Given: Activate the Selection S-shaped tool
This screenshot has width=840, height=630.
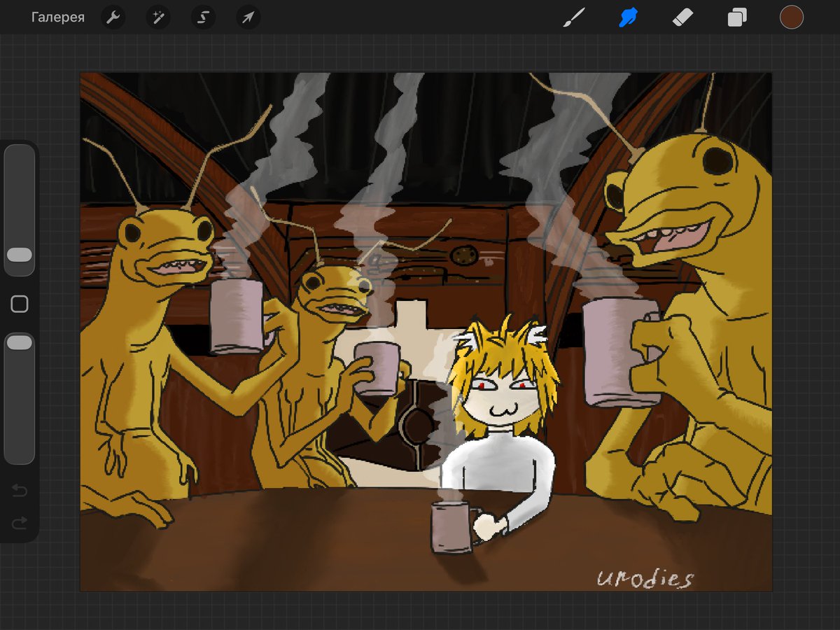Looking at the screenshot, I should click(203, 17).
